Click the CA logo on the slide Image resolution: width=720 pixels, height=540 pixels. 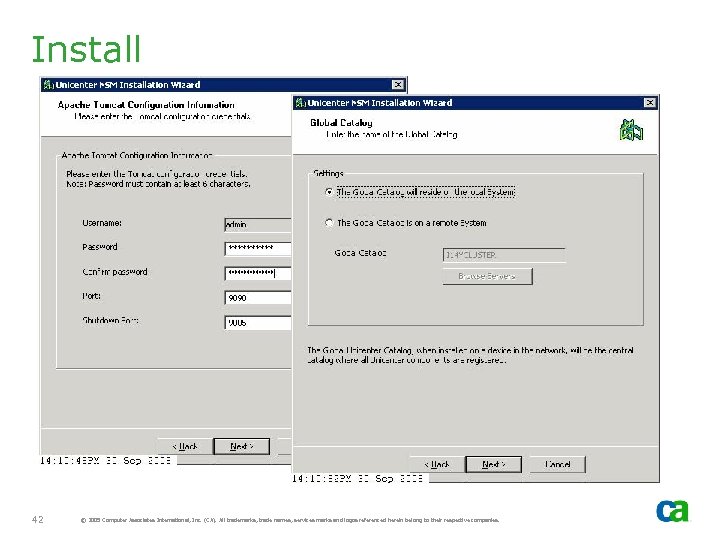[x=672, y=511]
